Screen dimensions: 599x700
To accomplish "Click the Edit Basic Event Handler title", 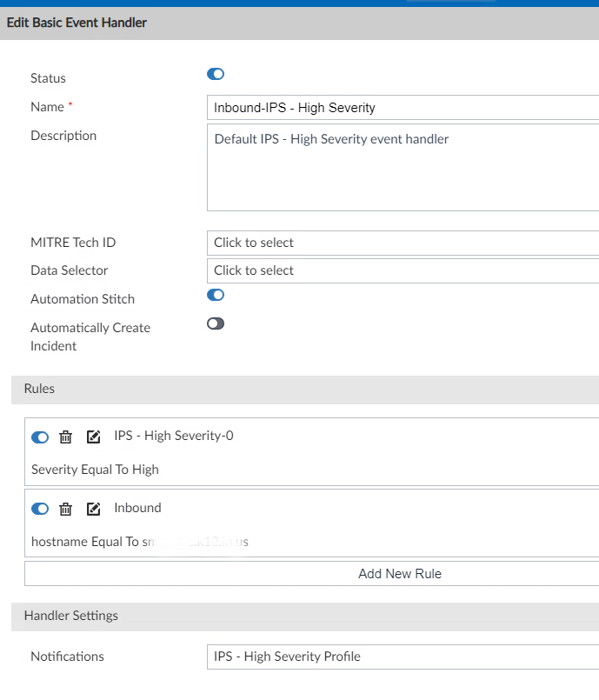I will click(77, 23).
